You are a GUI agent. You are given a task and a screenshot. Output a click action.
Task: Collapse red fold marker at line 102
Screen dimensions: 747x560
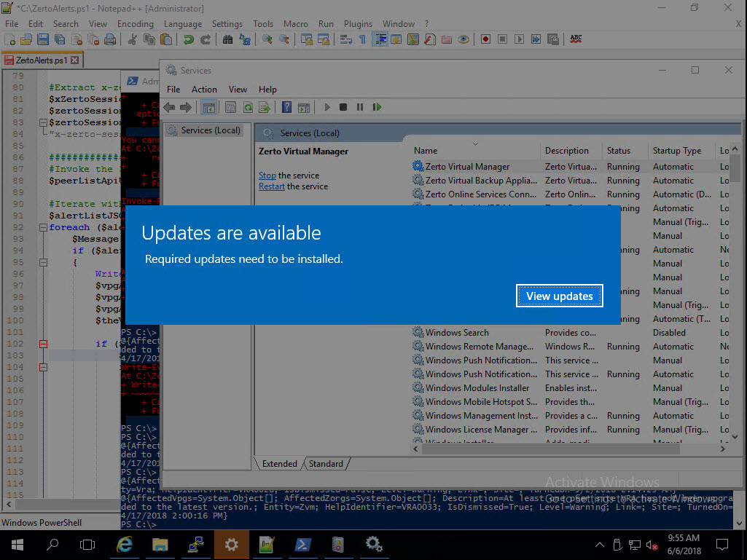43,344
